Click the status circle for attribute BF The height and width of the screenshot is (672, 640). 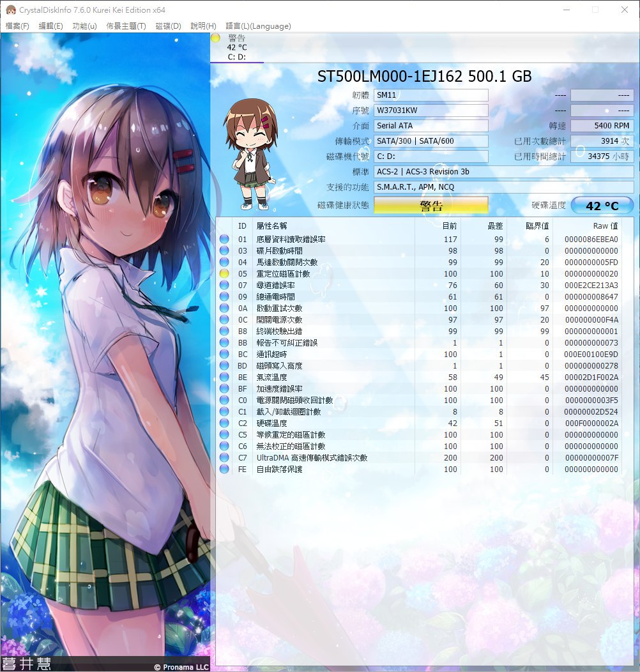pos(224,389)
